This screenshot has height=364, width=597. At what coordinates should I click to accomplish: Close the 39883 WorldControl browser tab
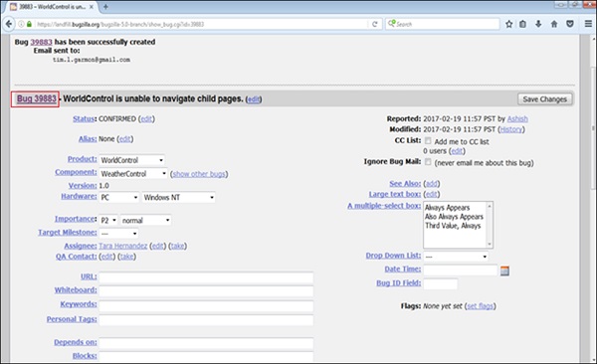[x=92, y=7]
